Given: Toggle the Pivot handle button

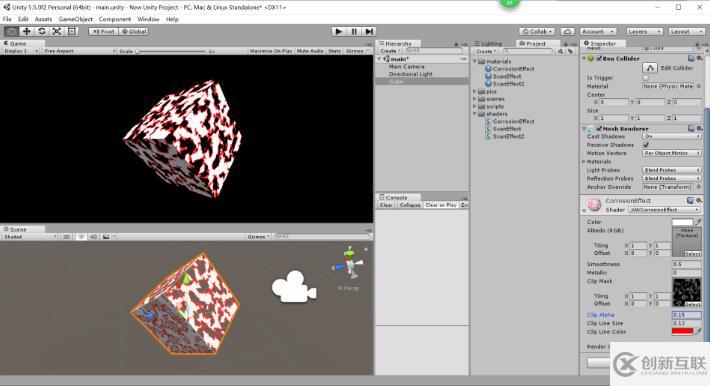Looking at the screenshot, I should [x=104, y=31].
